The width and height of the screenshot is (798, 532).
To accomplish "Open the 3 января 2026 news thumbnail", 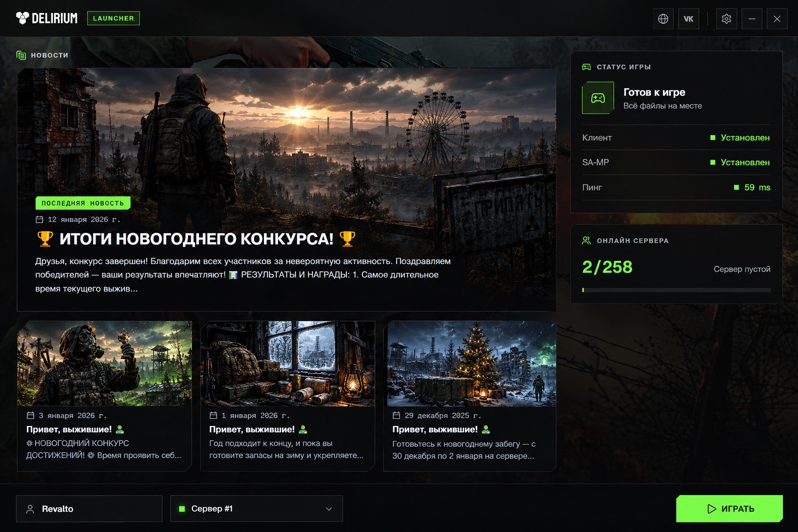I will pyautogui.click(x=104, y=364).
